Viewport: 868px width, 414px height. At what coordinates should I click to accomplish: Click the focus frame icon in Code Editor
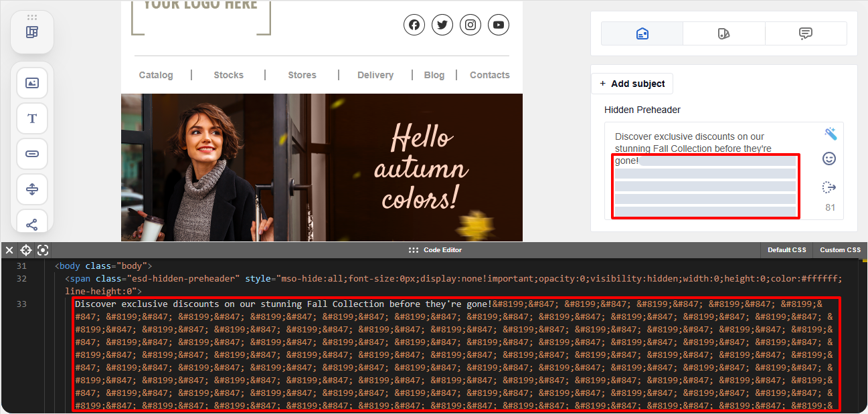click(43, 250)
